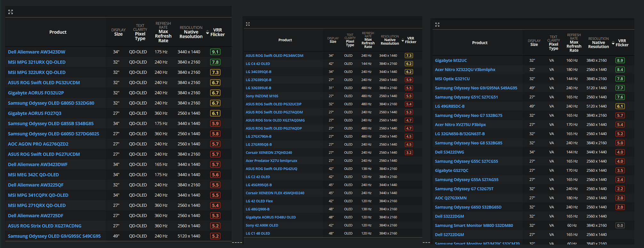Open the Gigabyte GS27QC link
This screenshot has width=644, height=248.
pyautogui.click(x=451, y=170)
